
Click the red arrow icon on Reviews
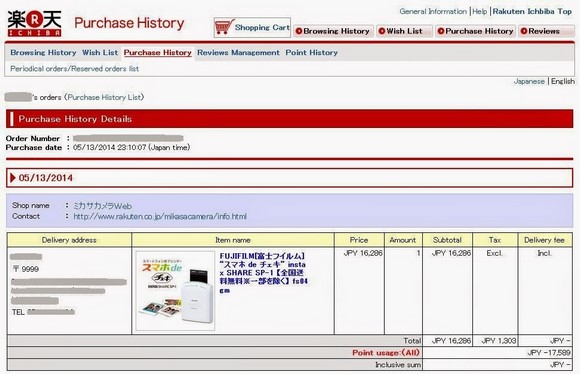click(x=524, y=31)
